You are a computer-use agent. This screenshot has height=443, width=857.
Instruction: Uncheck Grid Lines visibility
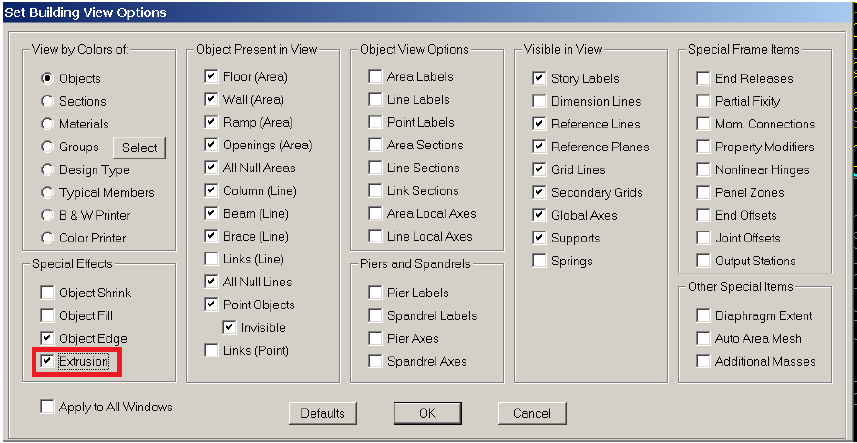pyautogui.click(x=539, y=169)
